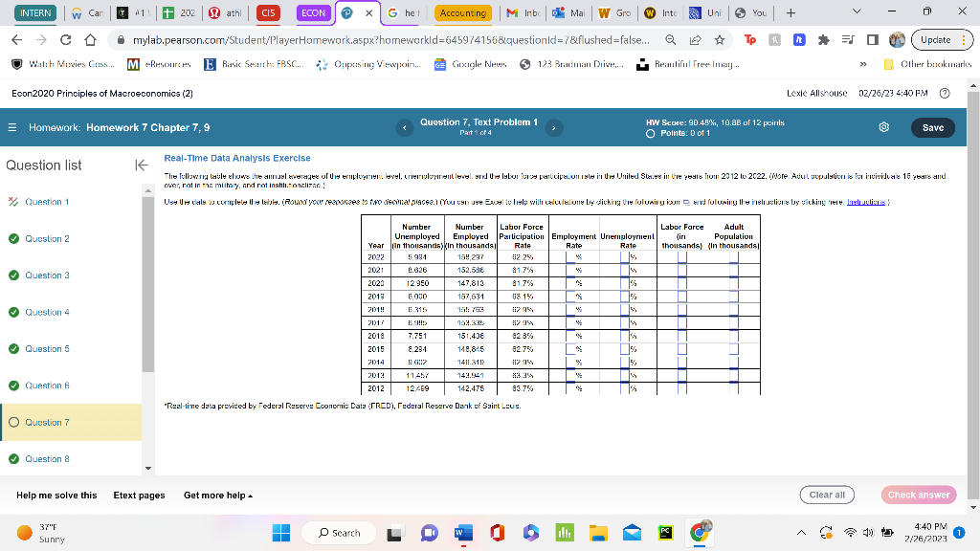Open the settings gear in the homework header

click(x=883, y=126)
